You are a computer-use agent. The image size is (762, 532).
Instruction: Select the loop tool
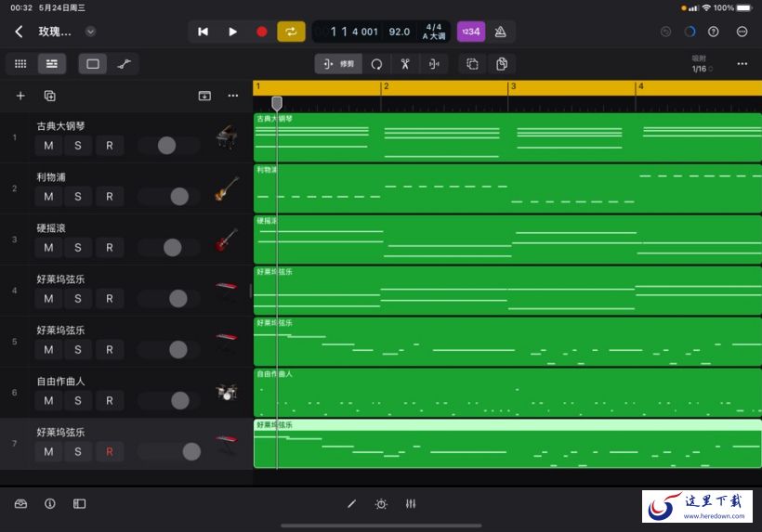pyautogui.click(x=376, y=64)
